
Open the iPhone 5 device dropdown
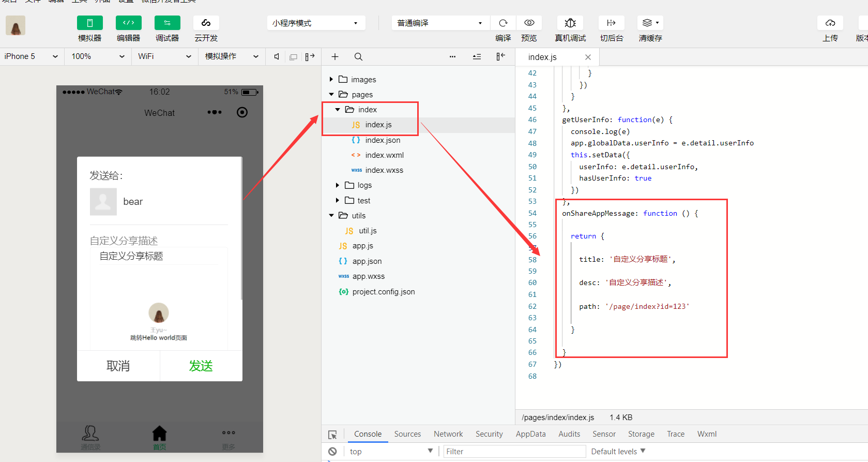point(31,56)
